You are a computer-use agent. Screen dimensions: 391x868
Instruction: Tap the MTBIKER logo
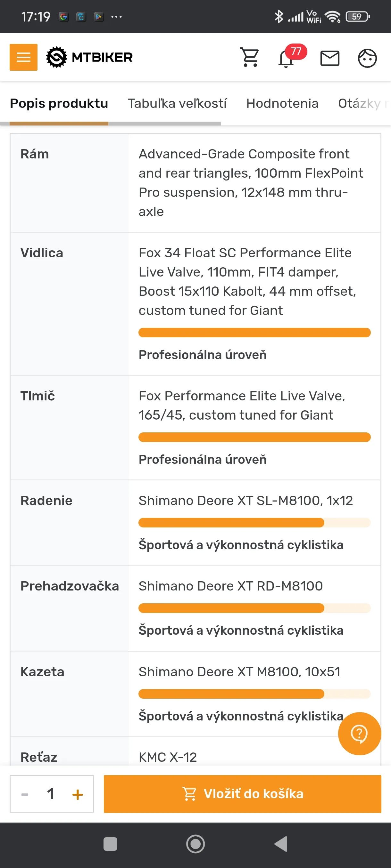pyautogui.click(x=90, y=57)
